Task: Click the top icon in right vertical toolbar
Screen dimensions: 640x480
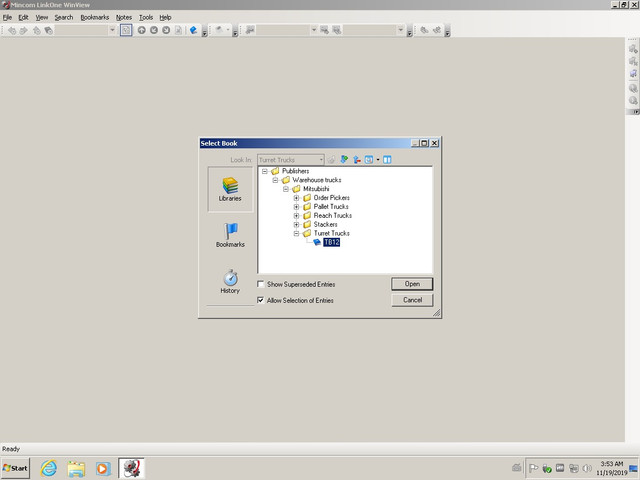Action: pyautogui.click(x=633, y=49)
